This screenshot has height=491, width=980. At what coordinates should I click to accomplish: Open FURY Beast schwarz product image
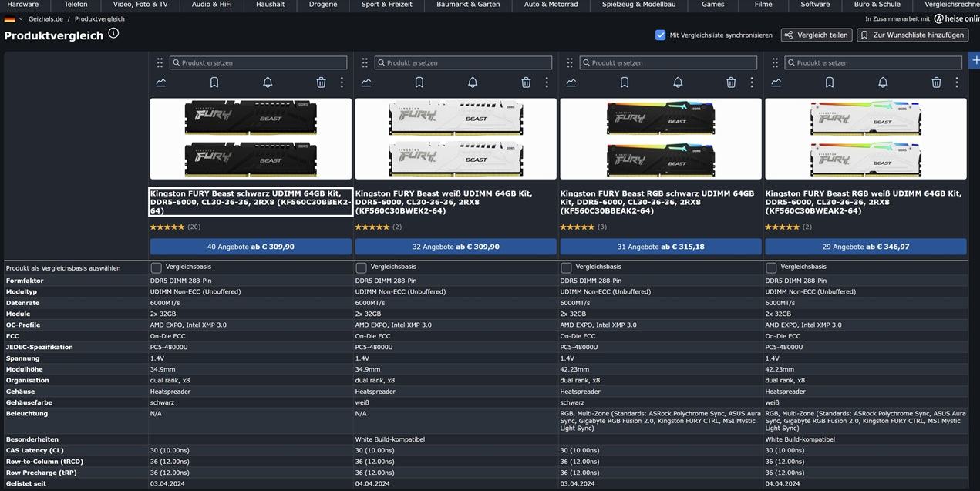coord(251,139)
